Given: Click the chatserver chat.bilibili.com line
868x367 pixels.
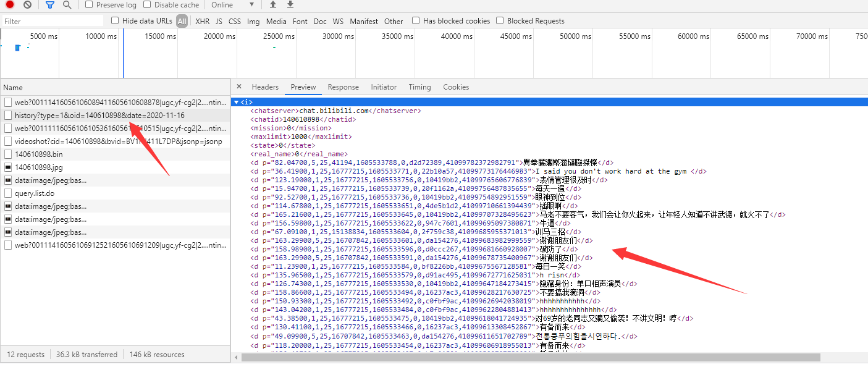Looking at the screenshot, I should tap(335, 111).
